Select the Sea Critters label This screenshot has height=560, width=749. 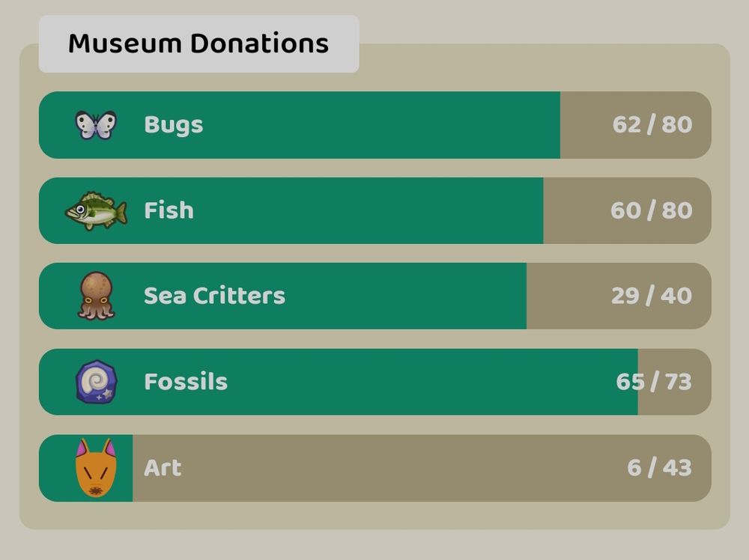pyautogui.click(x=214, y=296)
